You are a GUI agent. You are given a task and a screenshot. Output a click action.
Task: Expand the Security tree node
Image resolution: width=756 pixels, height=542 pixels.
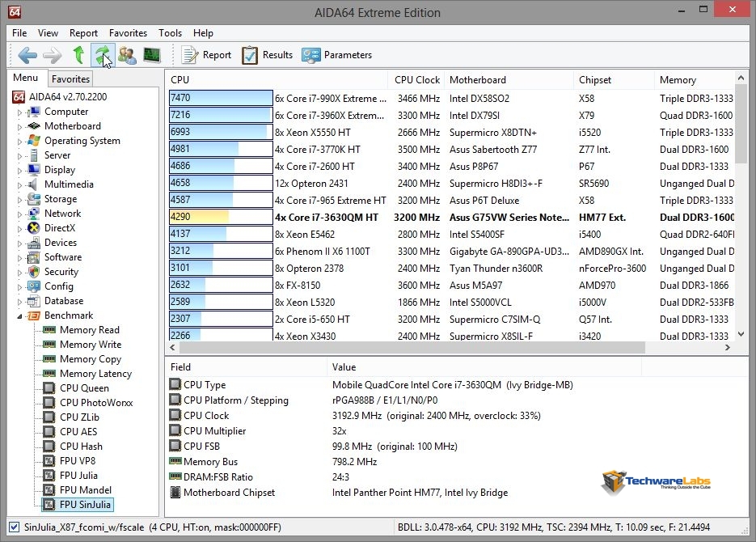click(x=19, y=273)
